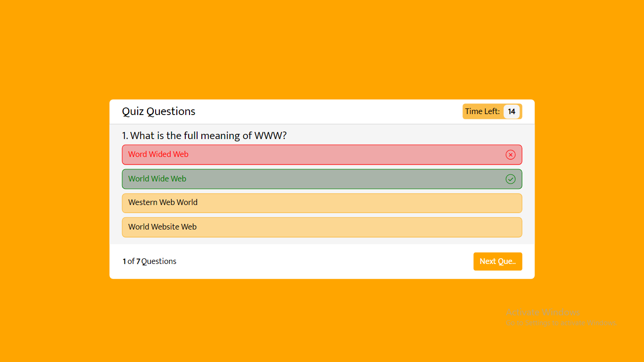Click the red cross icon on wrong answer
Viewport: 644px width, 362px height.
[x=511, y=155]
